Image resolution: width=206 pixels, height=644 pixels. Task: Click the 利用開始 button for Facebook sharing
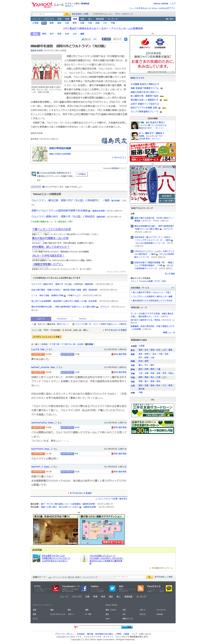pyautogui.click(x=82, y=174)
